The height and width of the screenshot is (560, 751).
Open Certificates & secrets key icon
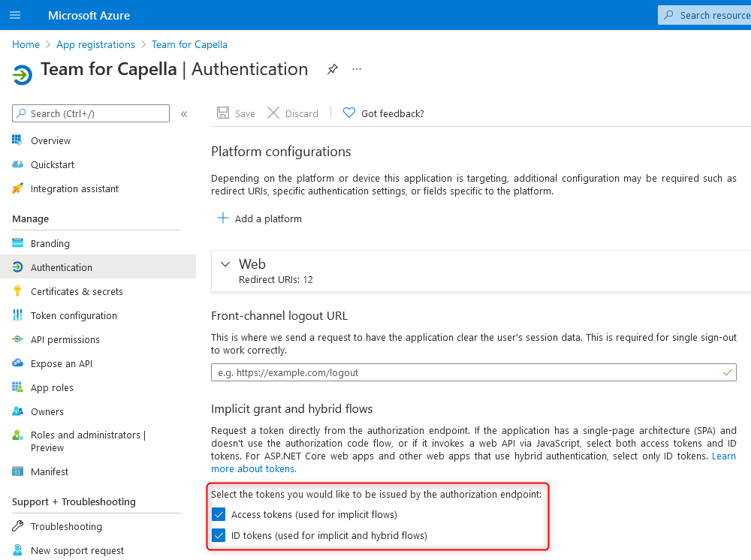click(17, 291)
